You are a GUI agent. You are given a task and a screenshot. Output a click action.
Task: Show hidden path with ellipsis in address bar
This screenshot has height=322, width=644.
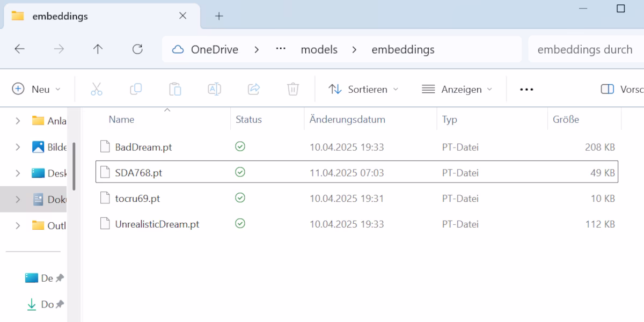pos(281,49)
